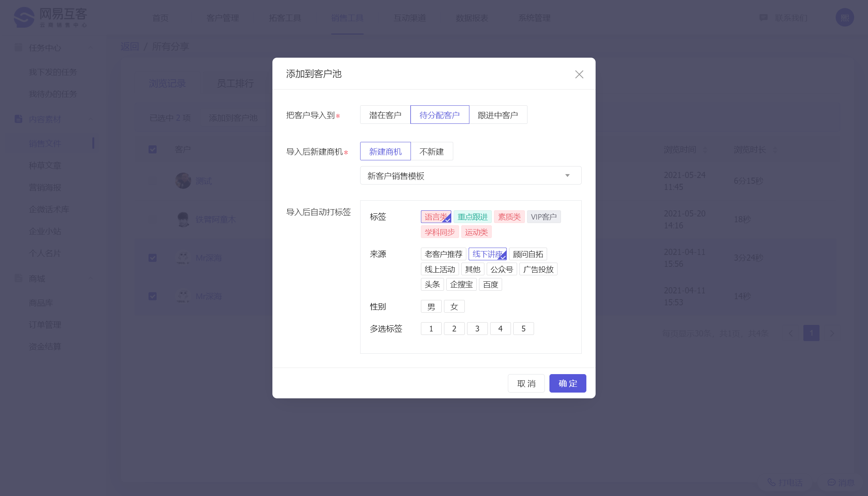Choose the 不新建 option
Screen dimensions: 868x496
(x=431, y=151)
